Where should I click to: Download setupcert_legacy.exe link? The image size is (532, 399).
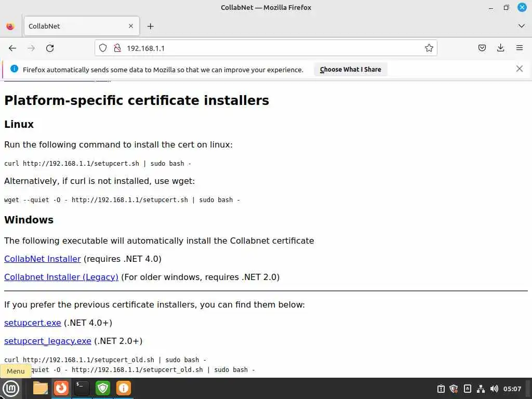47,341
